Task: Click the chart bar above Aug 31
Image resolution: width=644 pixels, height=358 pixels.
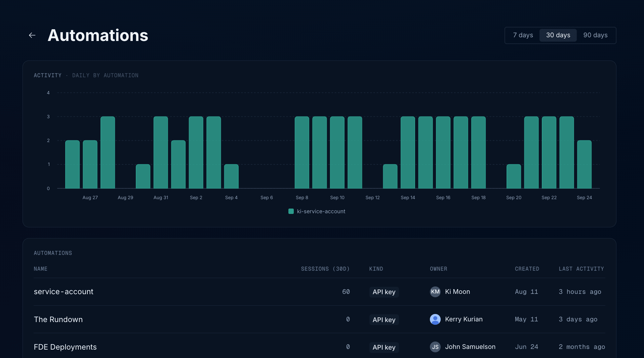Action: 161,152
